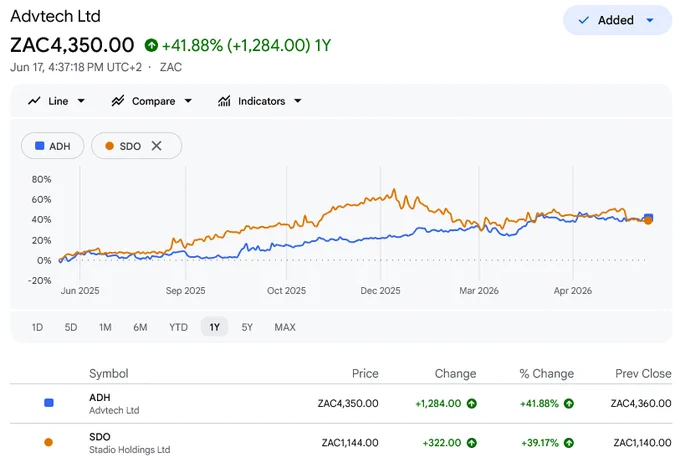The image size is (680, 468).
Task: Select the YTD time range
Action: (178, 327)
